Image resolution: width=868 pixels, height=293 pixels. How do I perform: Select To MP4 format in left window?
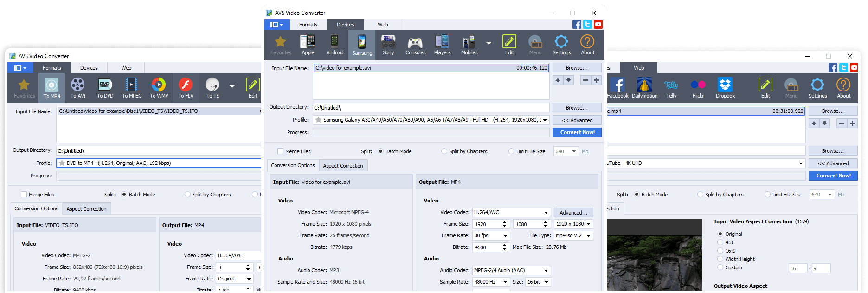[x=51, y=88]
